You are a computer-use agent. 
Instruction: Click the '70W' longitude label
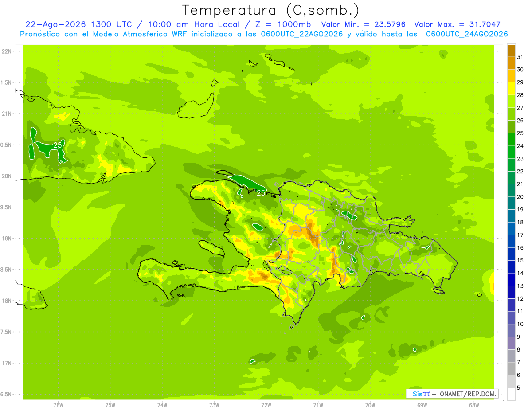370,405
